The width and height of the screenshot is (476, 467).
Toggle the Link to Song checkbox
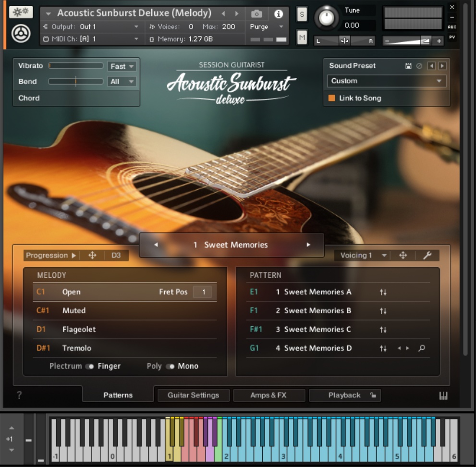[x=331, y=98]
